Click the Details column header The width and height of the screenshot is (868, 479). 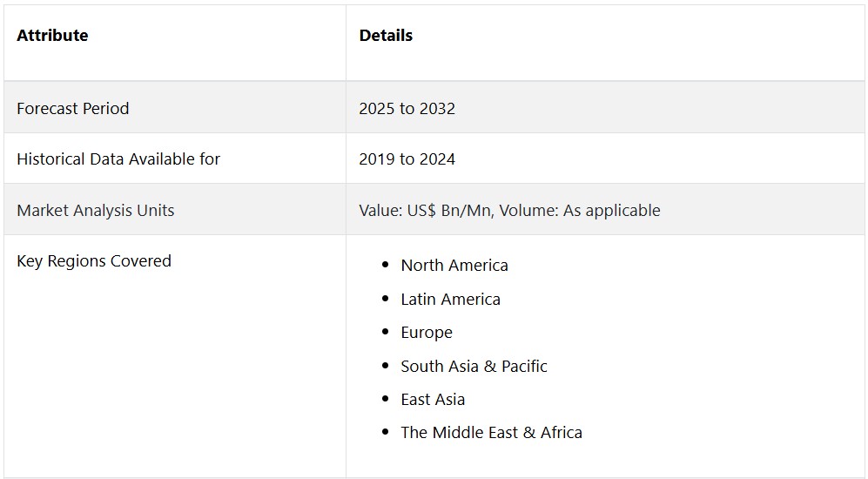coord(386,36)
